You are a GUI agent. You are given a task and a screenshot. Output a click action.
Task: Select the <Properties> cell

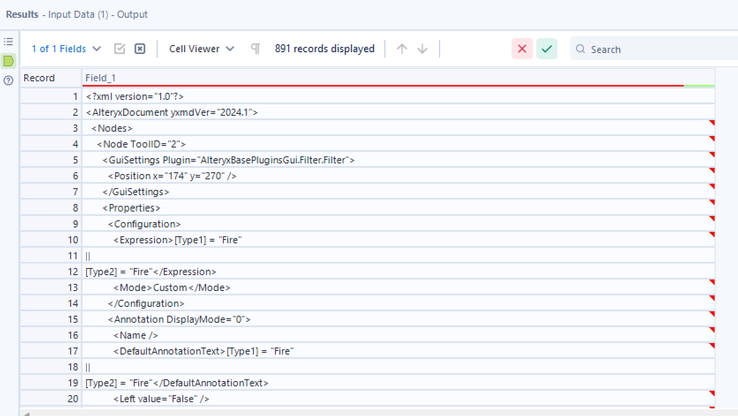[x=398, y=208]
